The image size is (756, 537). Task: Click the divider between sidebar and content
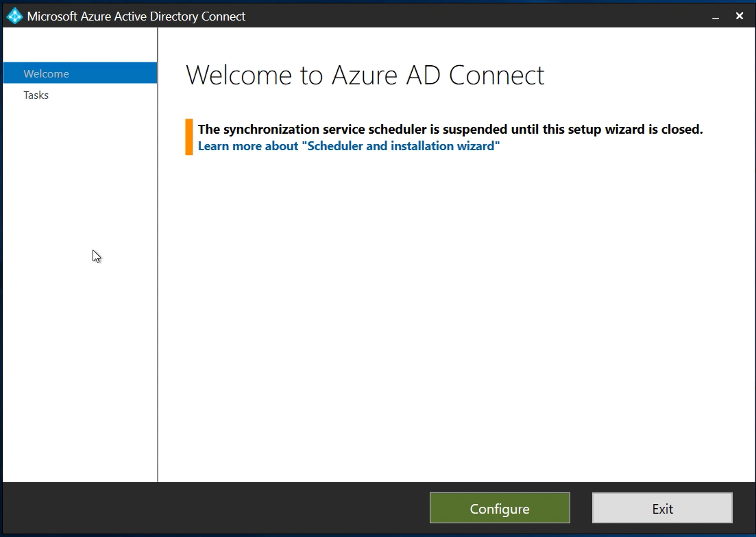point(158,274)
